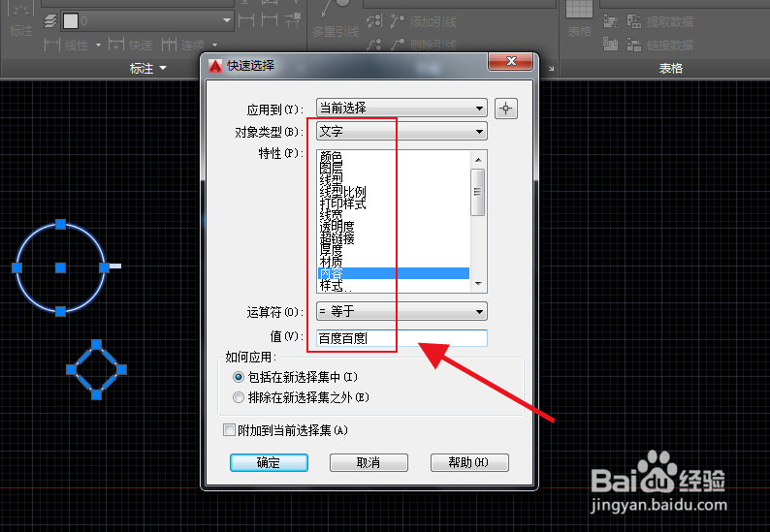The height and width of the screenshot is (532, 770).
Task: Click the circle's top grip
Action: 60,224
